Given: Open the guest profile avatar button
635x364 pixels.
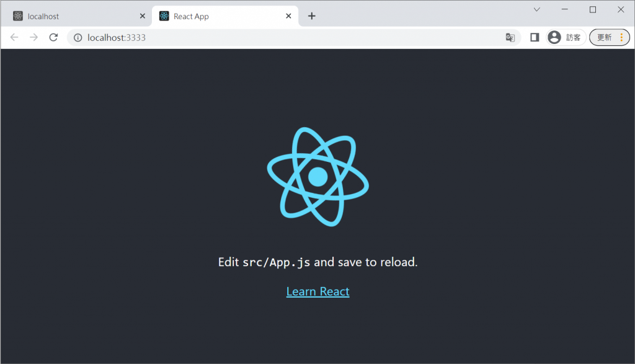Looking at the screenshot, I should click(566, 37).
